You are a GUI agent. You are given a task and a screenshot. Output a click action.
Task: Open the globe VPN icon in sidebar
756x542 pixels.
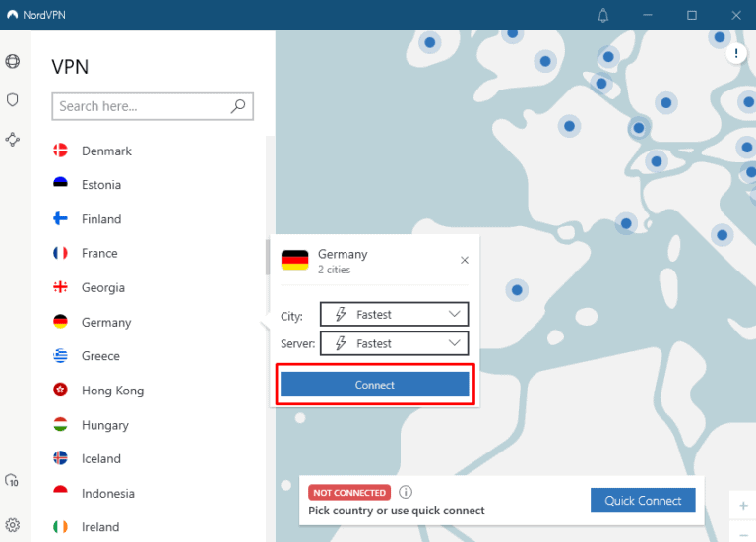tap(13, 61)
